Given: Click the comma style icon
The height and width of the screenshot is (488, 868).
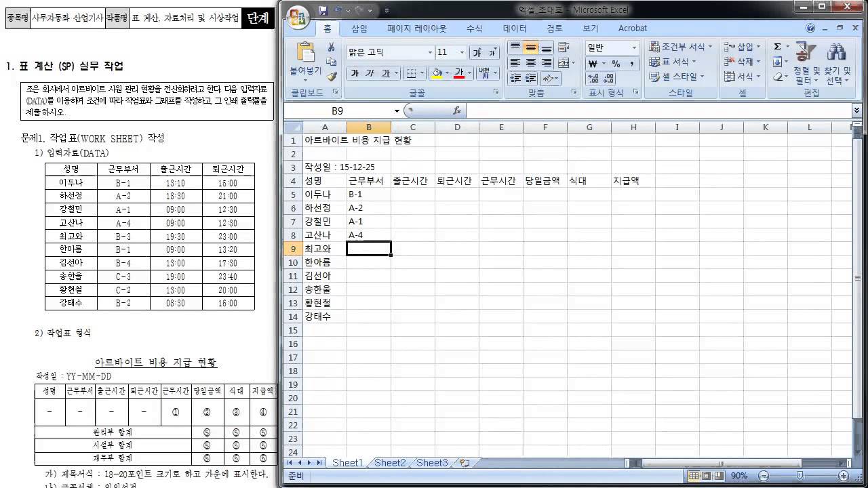Looking at the screenshot, I should click(x=631, y=64).
